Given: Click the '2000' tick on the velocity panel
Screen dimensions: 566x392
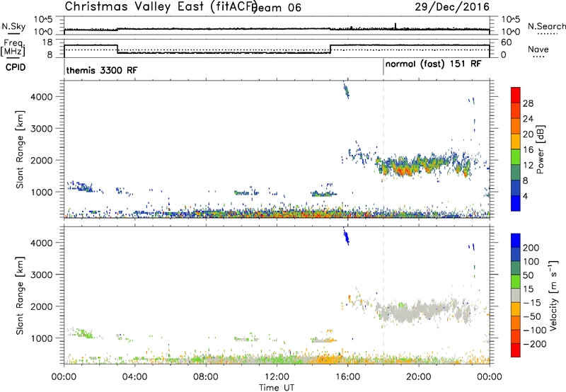Looking at the screenshot, I should click(42, 306).
